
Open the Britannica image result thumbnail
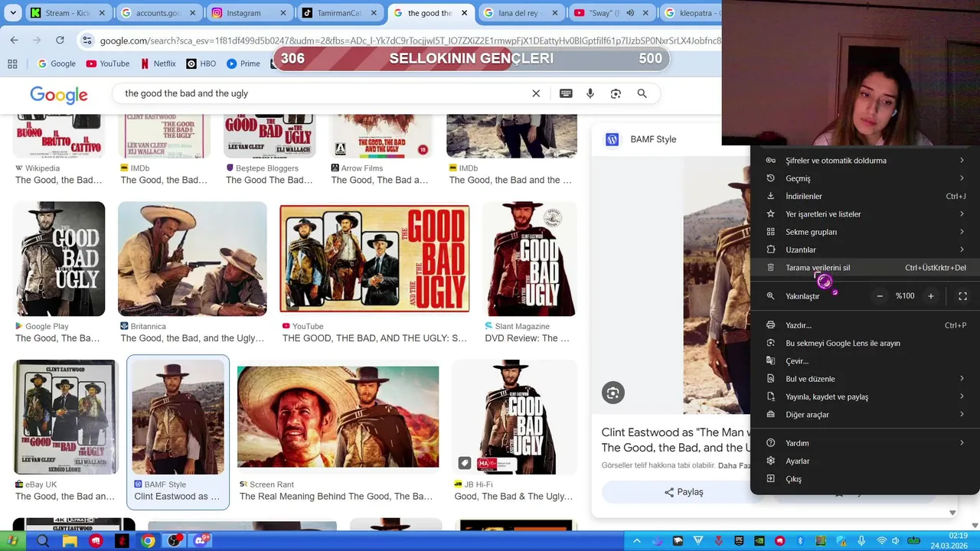(x=192, y=259)
